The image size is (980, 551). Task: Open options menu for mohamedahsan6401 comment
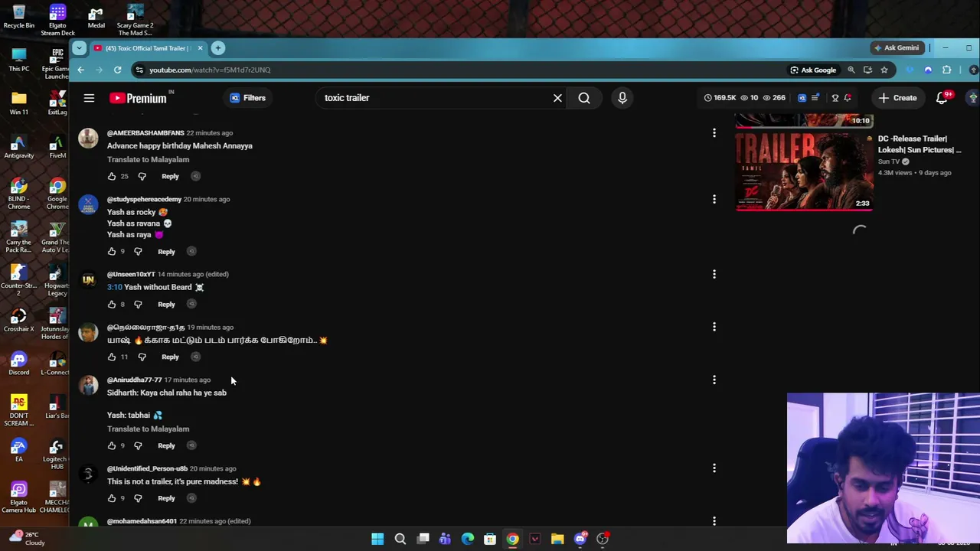[x=714, y=521]
